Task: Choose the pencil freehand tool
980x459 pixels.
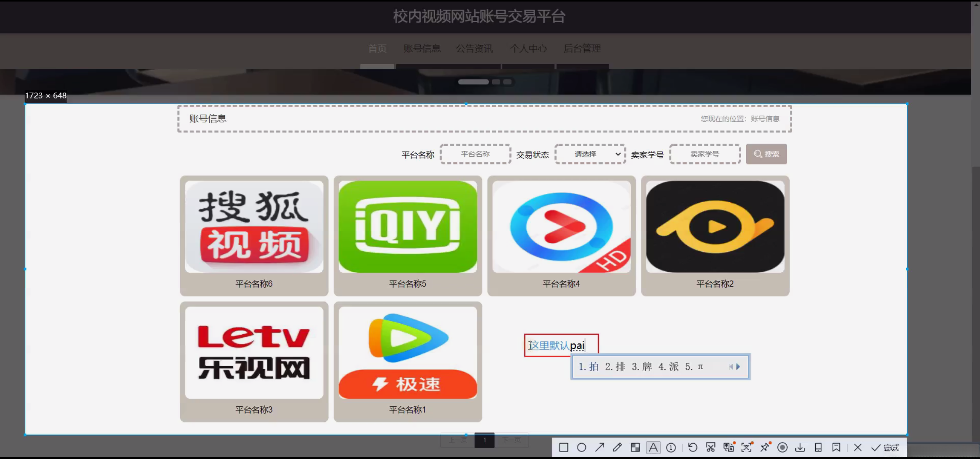Action: click(617, 447)
